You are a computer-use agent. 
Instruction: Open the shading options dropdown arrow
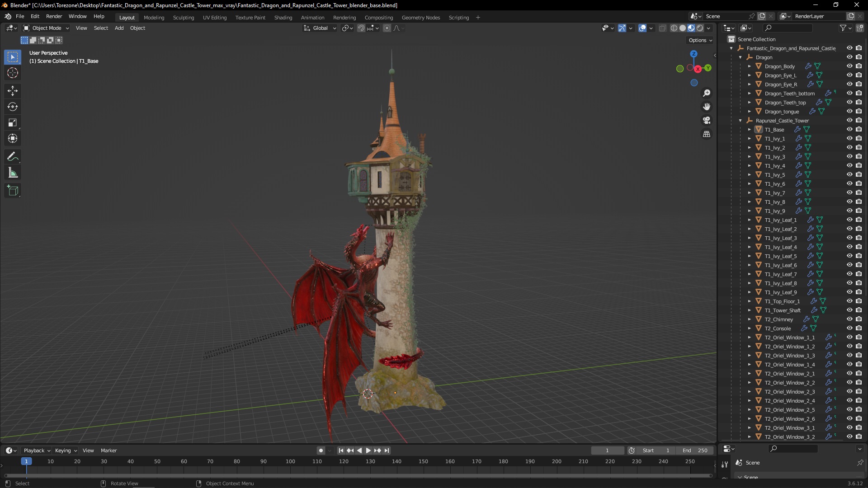coord(708,28)
